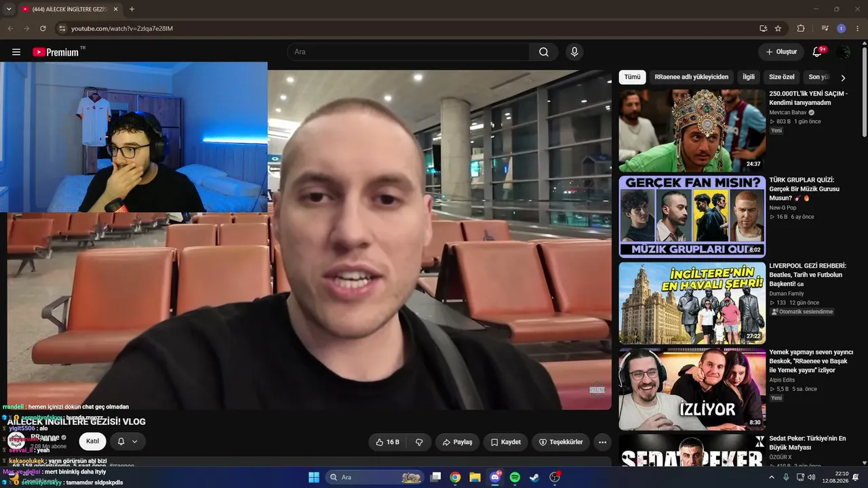
Task: Go to YouTube Premium home logo
Action: pos(56,52)
